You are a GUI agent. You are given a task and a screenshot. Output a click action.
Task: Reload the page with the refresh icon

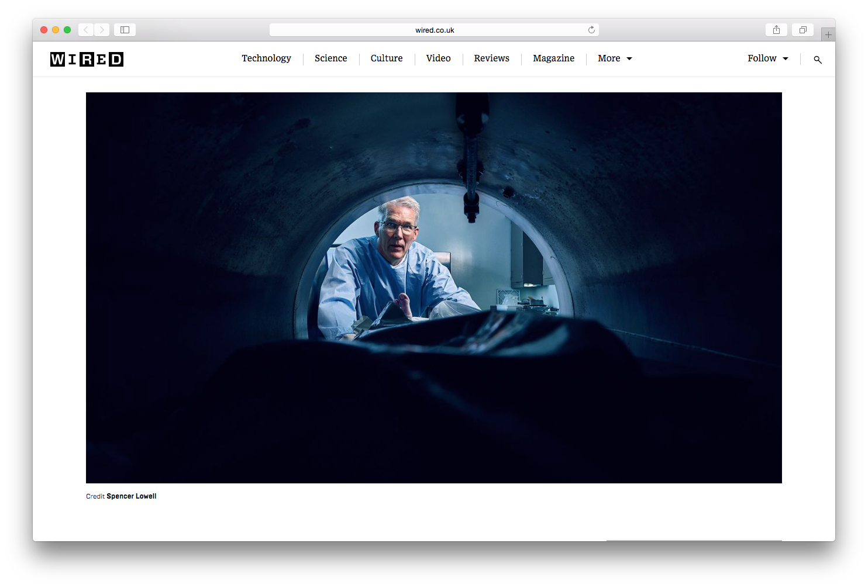click(591, 30)
